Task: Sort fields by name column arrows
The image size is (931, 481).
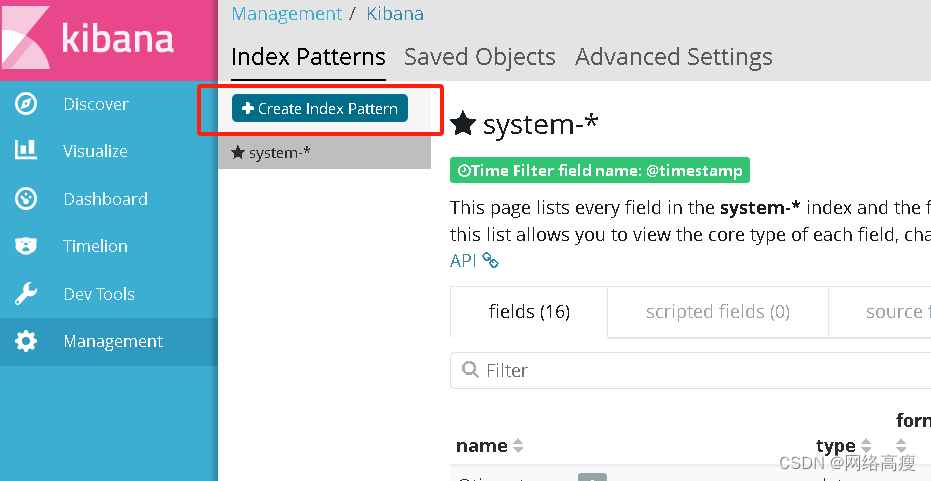Action: [x=518, y=445]
